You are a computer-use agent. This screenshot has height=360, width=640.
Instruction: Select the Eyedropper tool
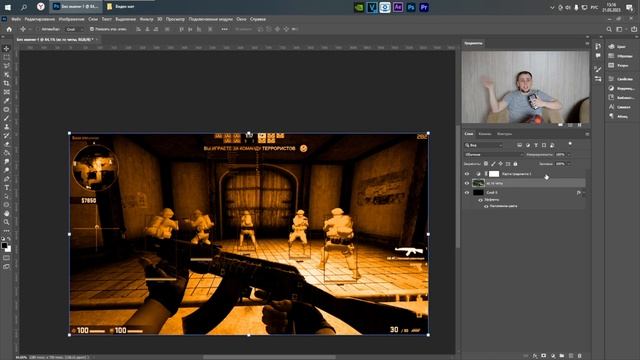(x=6, y=101)
